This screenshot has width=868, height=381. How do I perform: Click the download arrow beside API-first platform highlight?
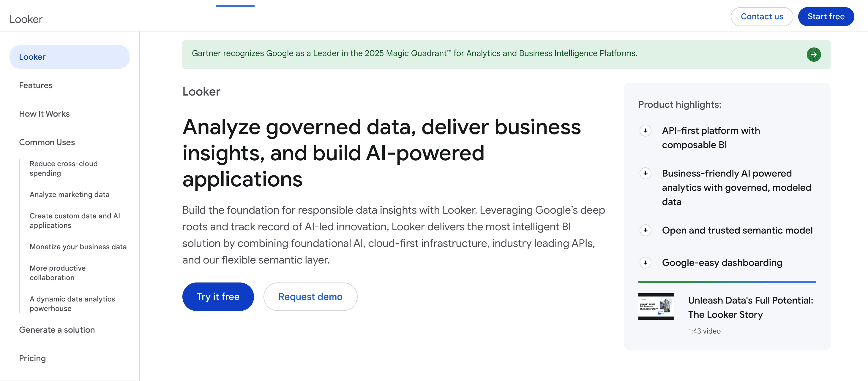(x=645, y=131)
